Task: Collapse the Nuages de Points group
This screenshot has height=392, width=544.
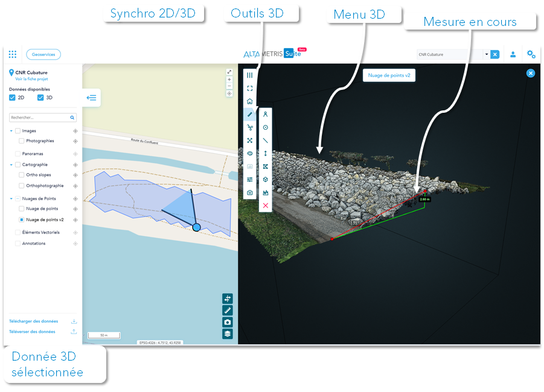Action: pos(11,199)
